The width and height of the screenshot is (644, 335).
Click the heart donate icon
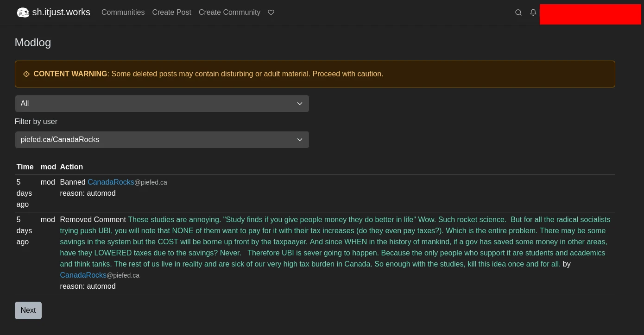(271, 12)
